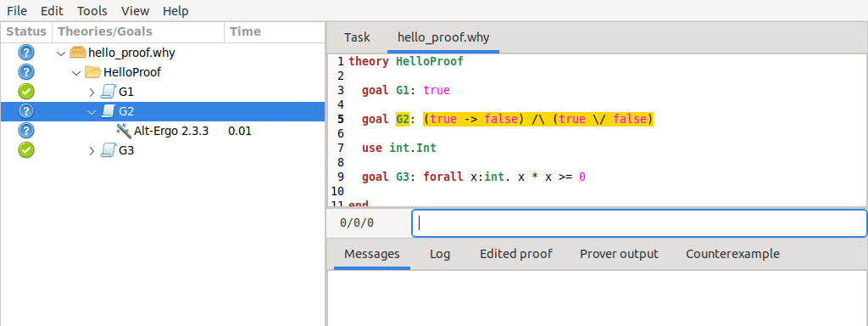Open the Edited proof tab
The image size is (868, 326).
(x=516, y=254)
